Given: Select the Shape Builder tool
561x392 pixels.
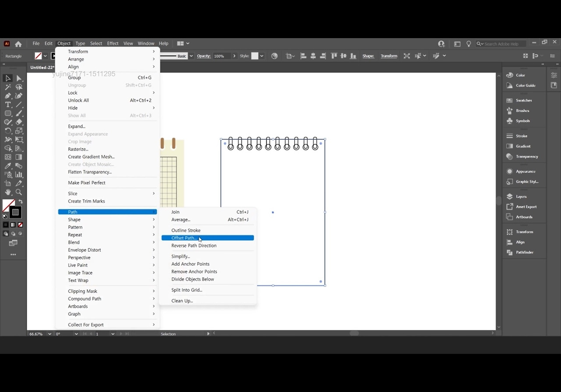Looking at the screenshot, I should click(x=8, y=148).
